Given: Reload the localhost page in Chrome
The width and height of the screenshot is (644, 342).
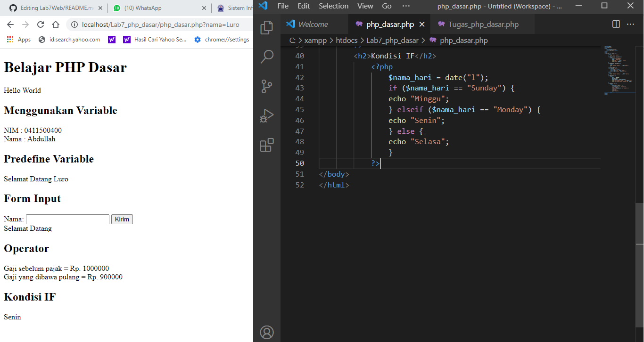Looking at the screenshot, I should pyautogui.click(x=41, y=24).
